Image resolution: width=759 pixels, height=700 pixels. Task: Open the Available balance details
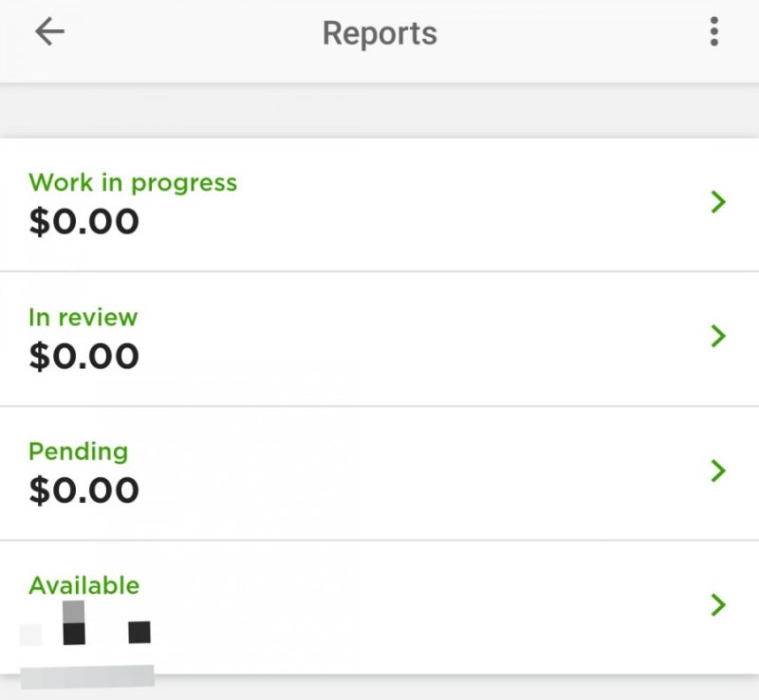379,605
